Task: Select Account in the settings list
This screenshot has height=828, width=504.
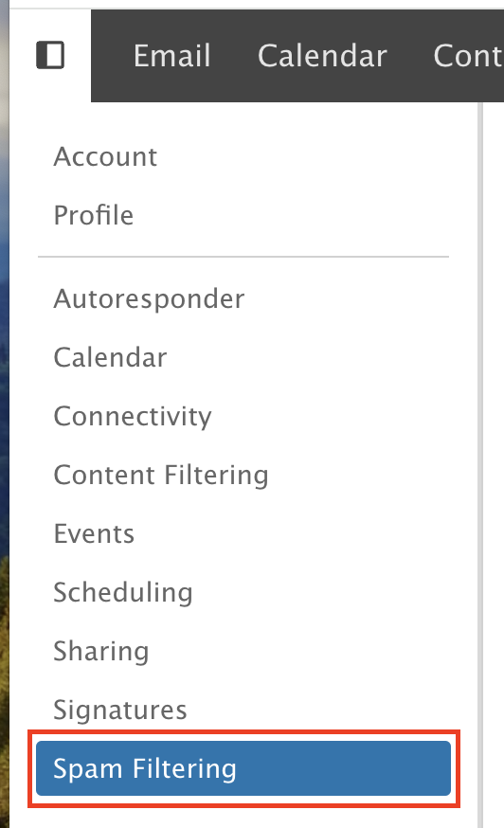Action: [x=105, y=157]
